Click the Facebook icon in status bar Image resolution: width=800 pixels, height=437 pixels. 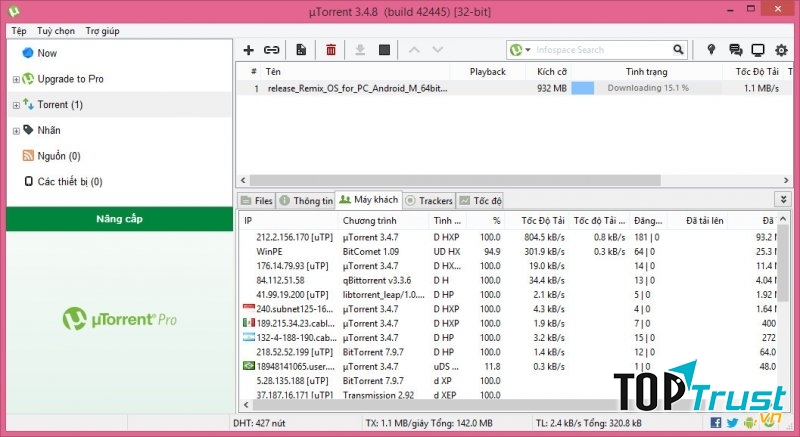715,423
